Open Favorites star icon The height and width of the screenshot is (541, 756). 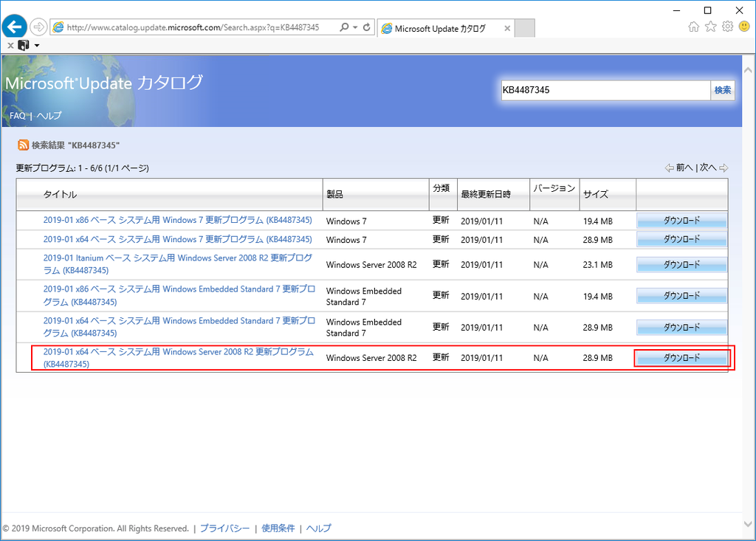[711, 27]
